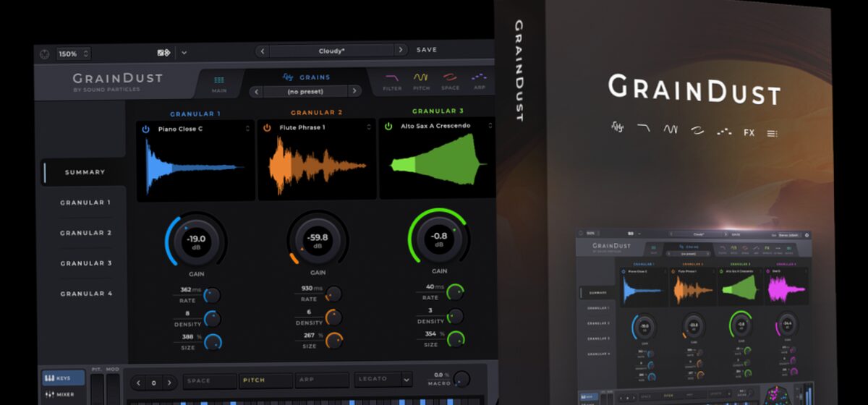Click the Granular 2 RATE knob (930 ms)
The image size is (868, 405).
coord(334,294)
